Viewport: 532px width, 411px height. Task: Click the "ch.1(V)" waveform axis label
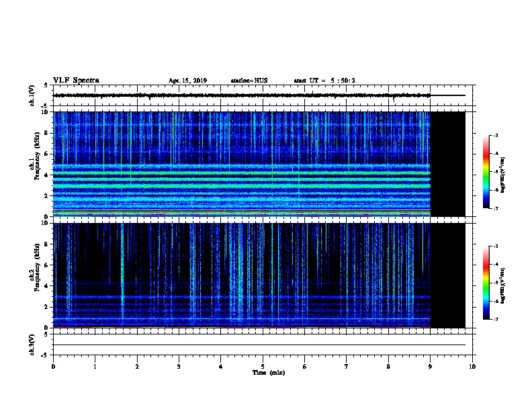[32, 95]
